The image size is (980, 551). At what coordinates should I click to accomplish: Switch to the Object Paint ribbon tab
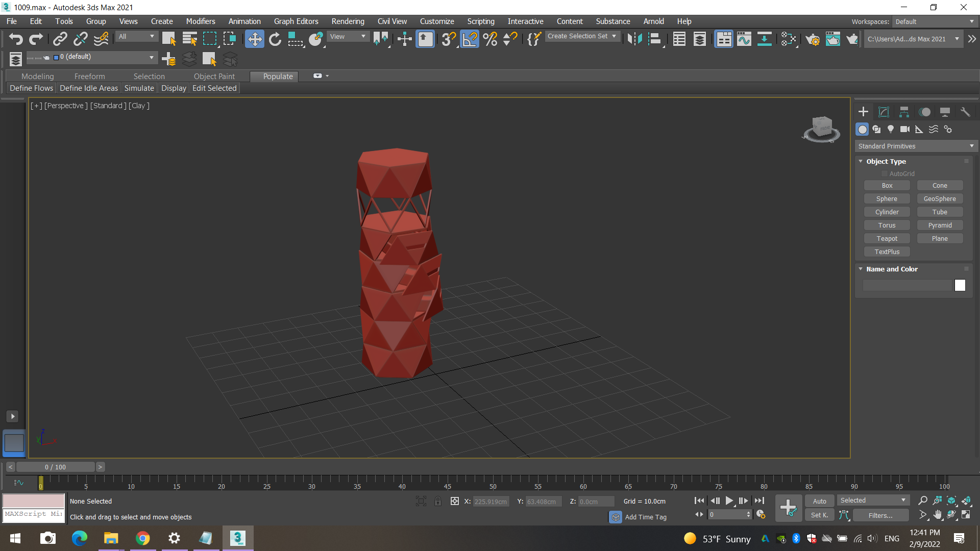coord(214,77)
